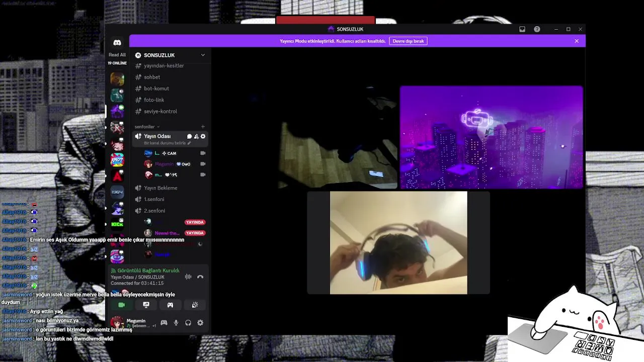Toggle camera with green video button
Viewport: 644px width, 362px height.
point(121,305)
